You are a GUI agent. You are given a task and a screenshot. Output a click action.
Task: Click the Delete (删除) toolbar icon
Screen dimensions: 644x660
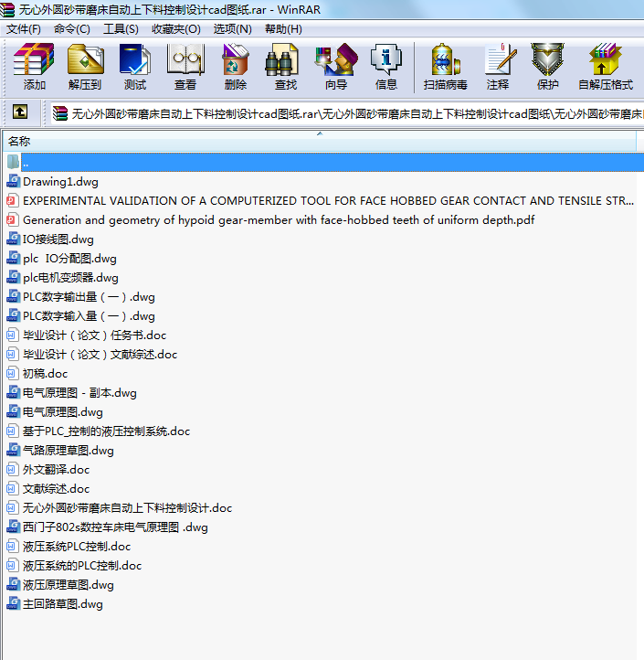pyautogui.click(x=235, y=67)
